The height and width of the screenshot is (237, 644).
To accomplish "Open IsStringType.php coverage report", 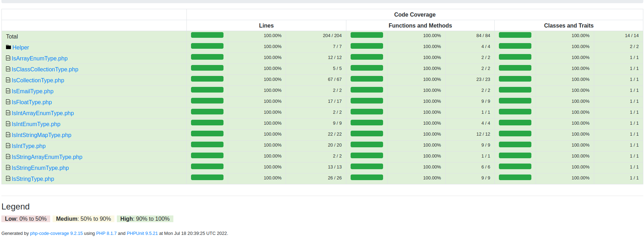I will pos(33,179).
